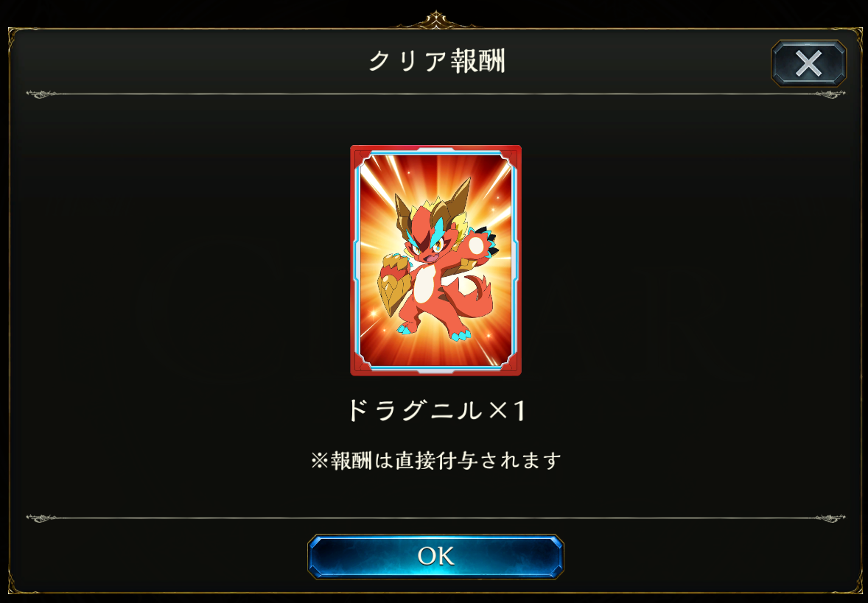Click right flourish of the lower divider

[x=830, y=518]
